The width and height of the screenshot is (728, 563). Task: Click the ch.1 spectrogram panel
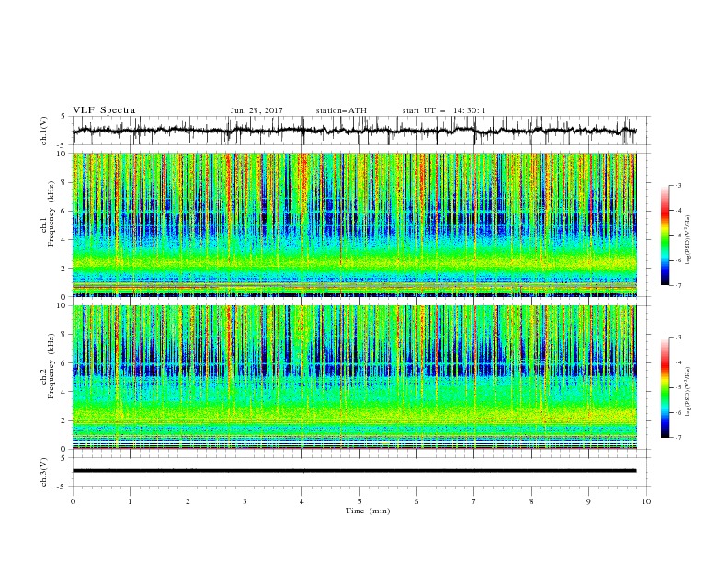354,224
